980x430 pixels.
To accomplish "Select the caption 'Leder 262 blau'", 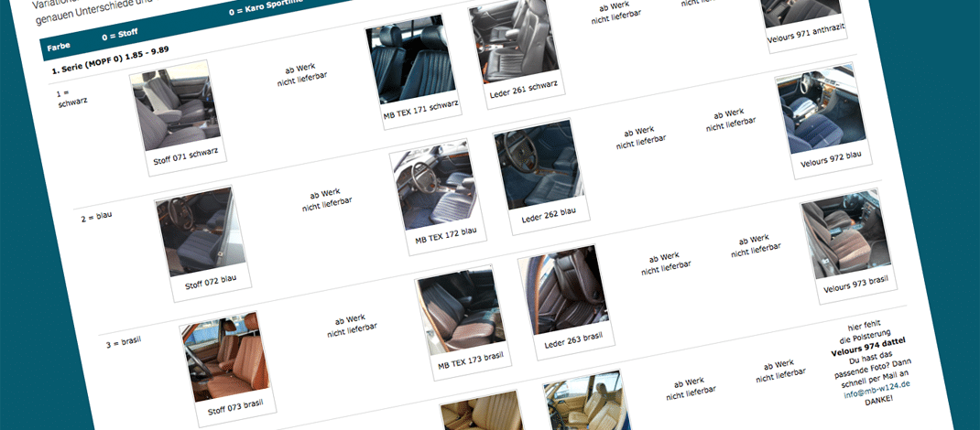I will tap(549, 215).
